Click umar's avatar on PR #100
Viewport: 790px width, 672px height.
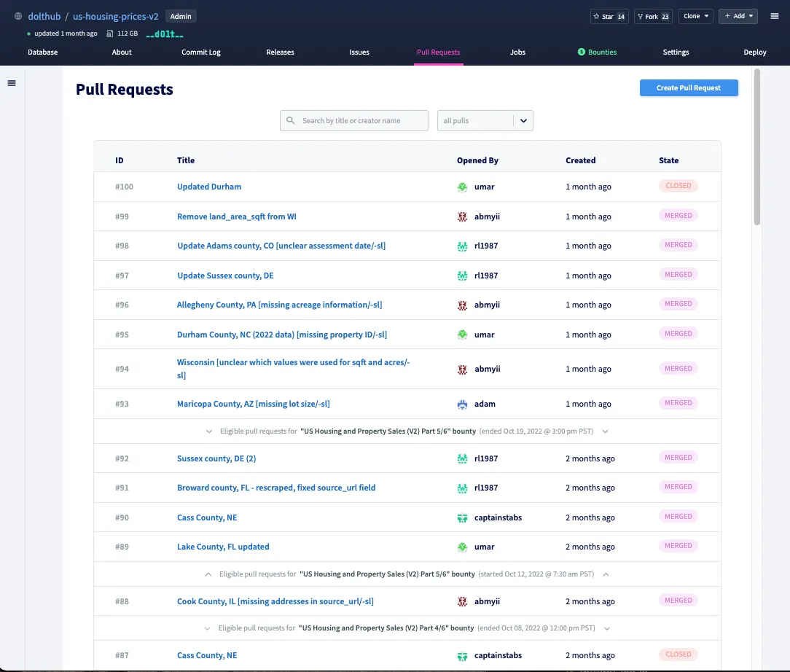click(x=462, y=187)
